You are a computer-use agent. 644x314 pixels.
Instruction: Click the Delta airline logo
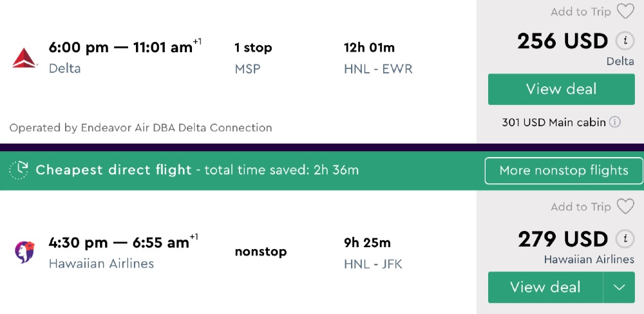tap(25, 57)
